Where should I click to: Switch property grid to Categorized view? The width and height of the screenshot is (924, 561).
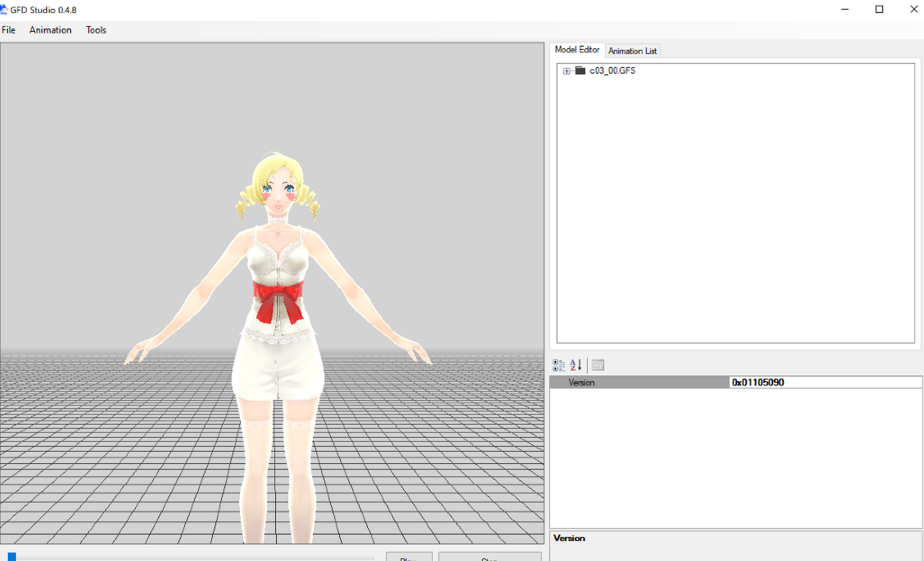point(559,365)
